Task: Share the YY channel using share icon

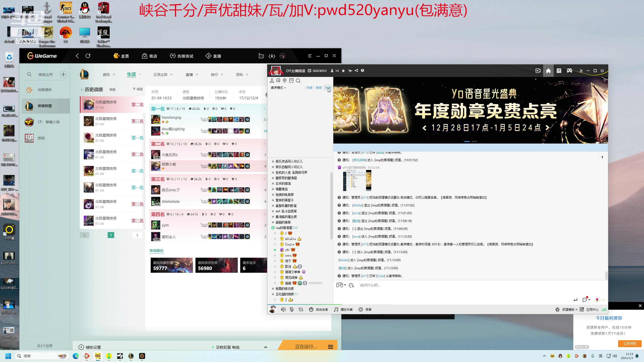Action: (x=356, y=71)
